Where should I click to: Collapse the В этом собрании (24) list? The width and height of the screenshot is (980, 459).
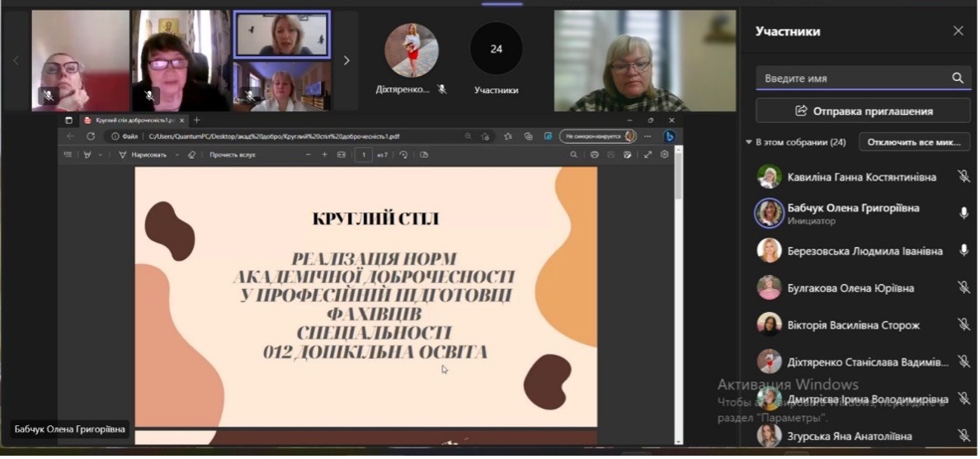[x=749, y=143]
